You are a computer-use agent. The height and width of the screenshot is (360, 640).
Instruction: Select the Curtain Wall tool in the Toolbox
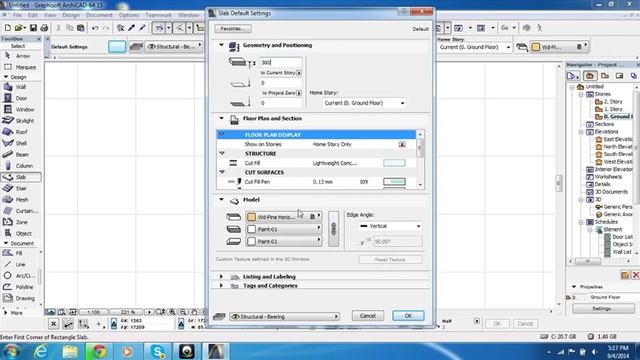pos(20,211)
